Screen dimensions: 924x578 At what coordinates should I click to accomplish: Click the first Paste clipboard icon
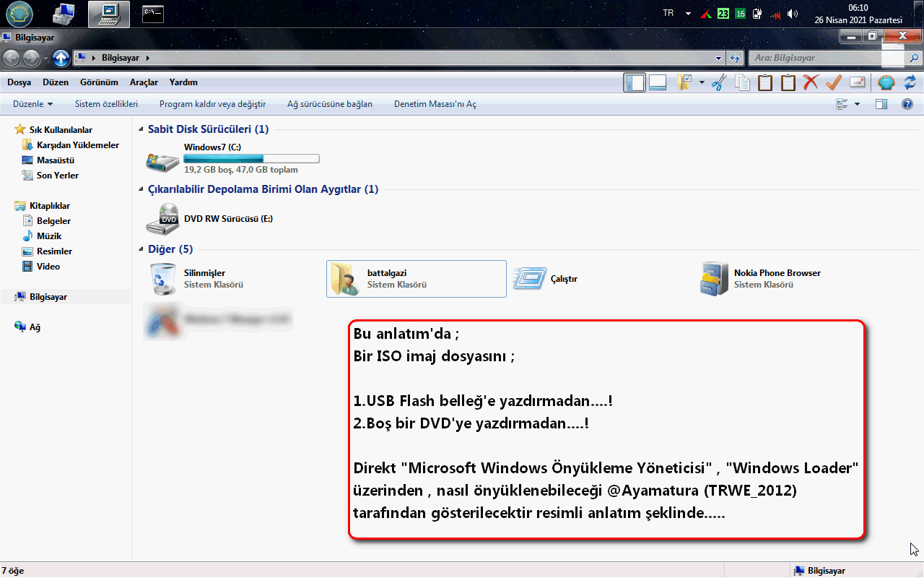(765, 82)
